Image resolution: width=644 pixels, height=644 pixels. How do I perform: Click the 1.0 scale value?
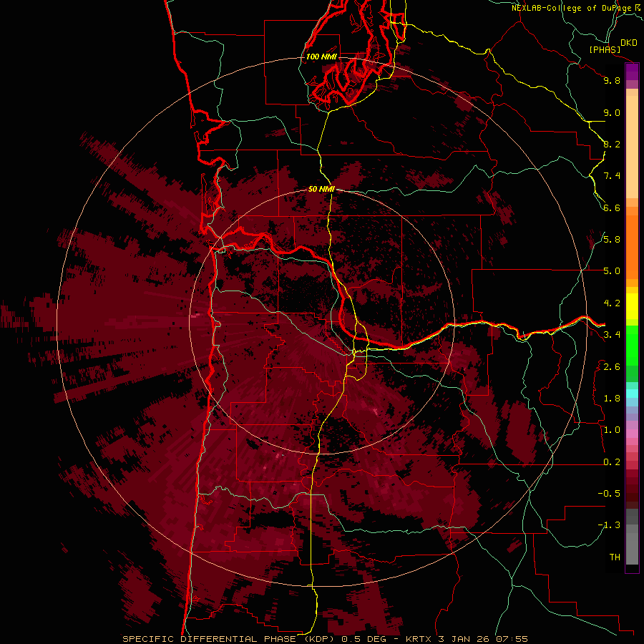[x=612, y=430]
